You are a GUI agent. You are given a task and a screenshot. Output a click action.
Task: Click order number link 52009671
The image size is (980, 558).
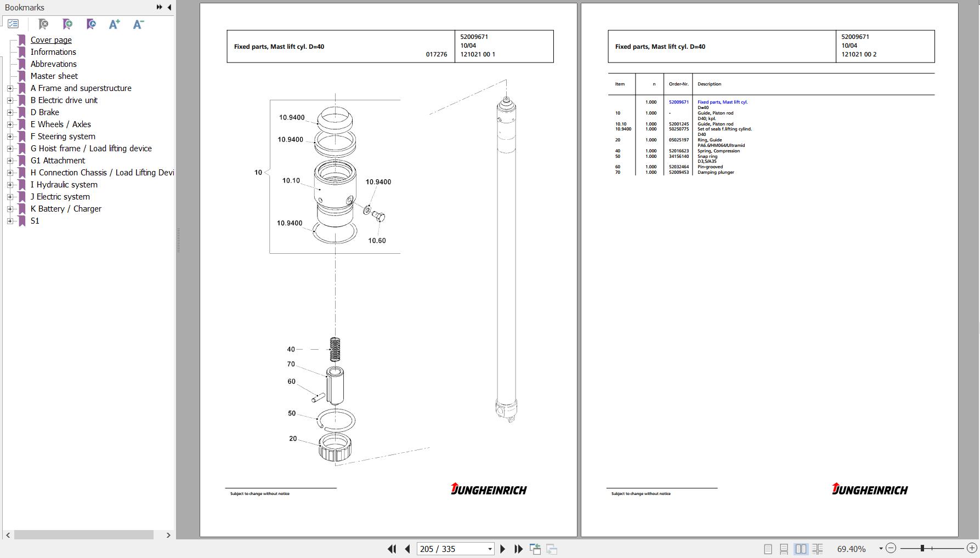[678, 102]
